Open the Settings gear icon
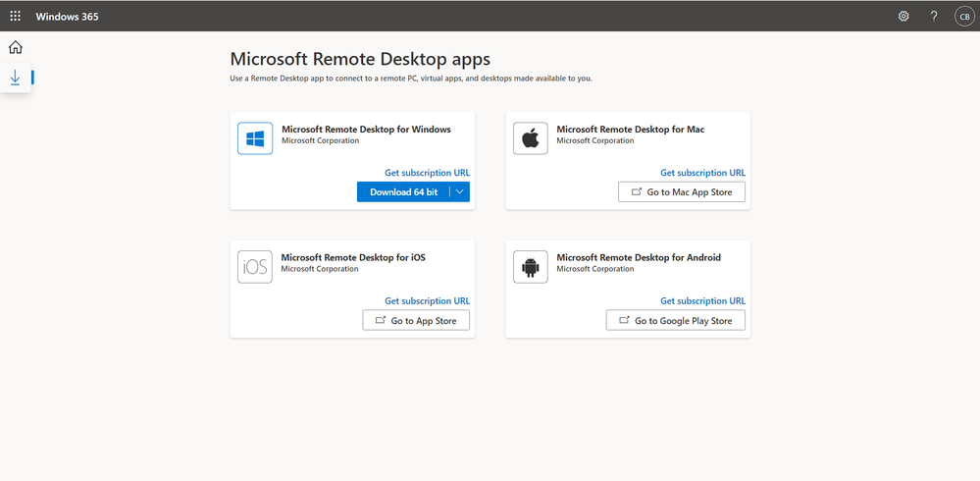The height and width of the screenshot is (481, 980). click(903, 16)
